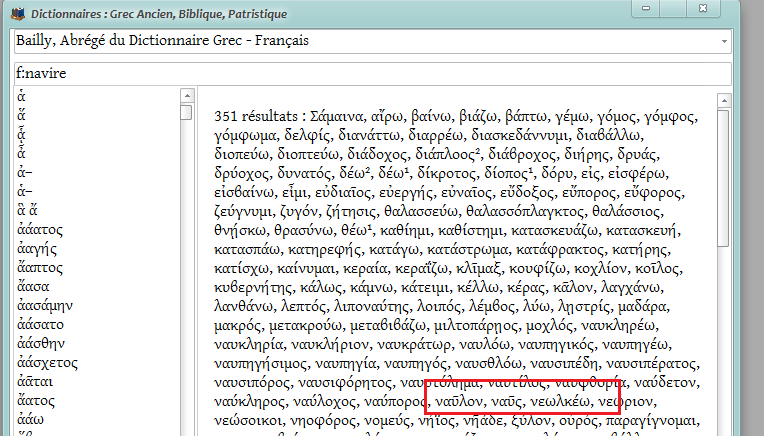Image resolution: width=764 pixels, height=436 pixels.
Task: Open result ναυπηγήσιμος
Action: (x=261, y=364)
